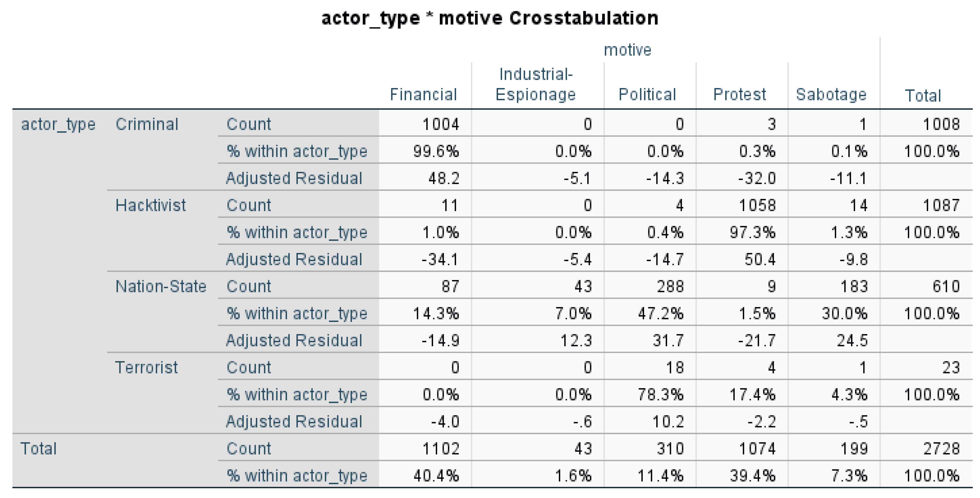The height and width of the screenshot is (498, 980).
Task: Click the grand total count cell 2728
Action: [941, 448]
